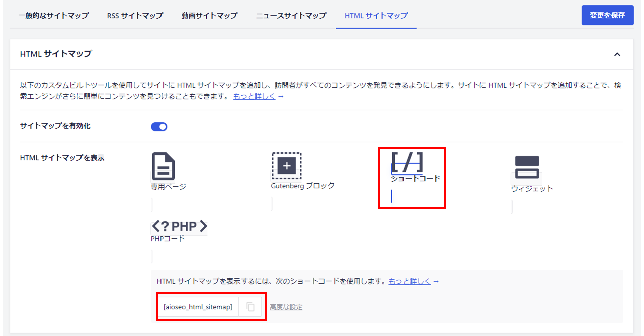Select the HTML サイトマップ tab
This screenshot has height=336, width=644.
click(x=376, y=16)
